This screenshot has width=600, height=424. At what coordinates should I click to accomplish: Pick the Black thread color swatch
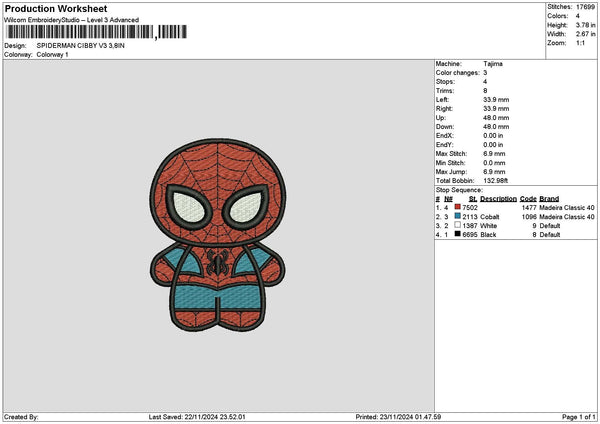coord(458,234)
